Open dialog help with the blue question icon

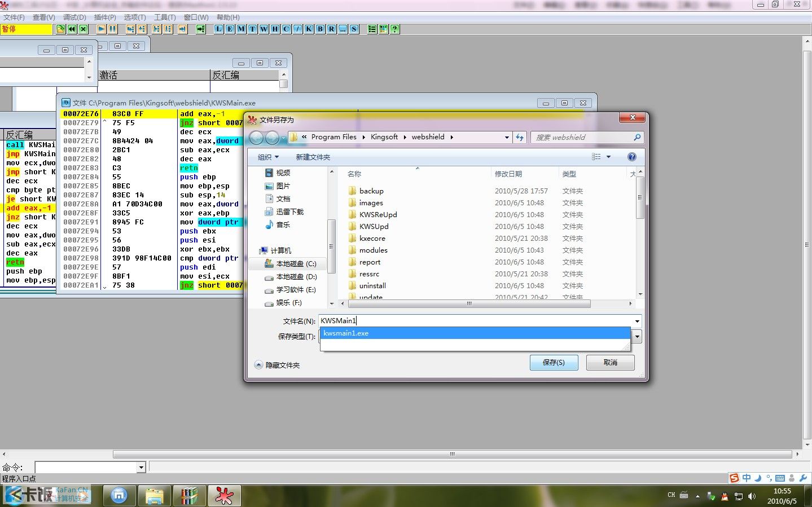pos(632,157)
